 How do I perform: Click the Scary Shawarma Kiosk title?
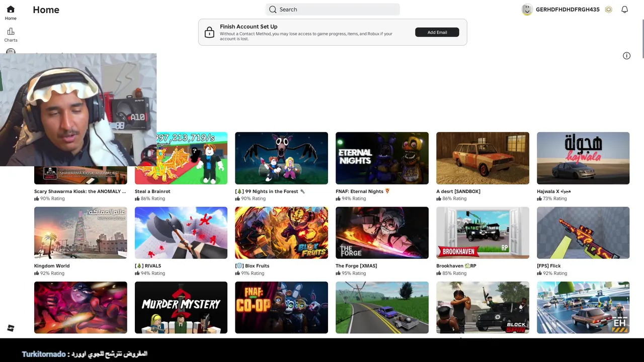[80, 191]
